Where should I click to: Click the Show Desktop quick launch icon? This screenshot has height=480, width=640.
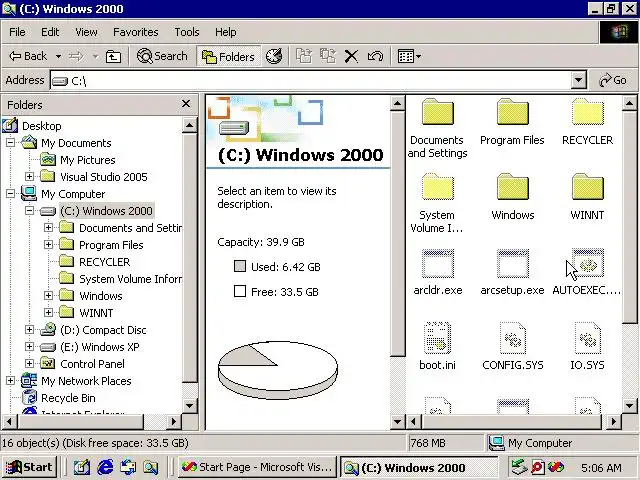[82, 467]
